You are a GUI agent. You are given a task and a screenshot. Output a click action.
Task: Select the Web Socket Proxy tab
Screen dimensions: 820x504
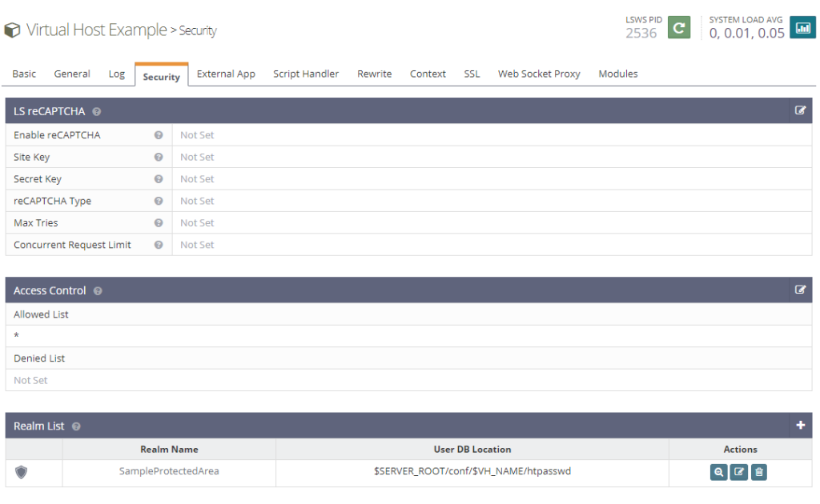tap(538, 73)
